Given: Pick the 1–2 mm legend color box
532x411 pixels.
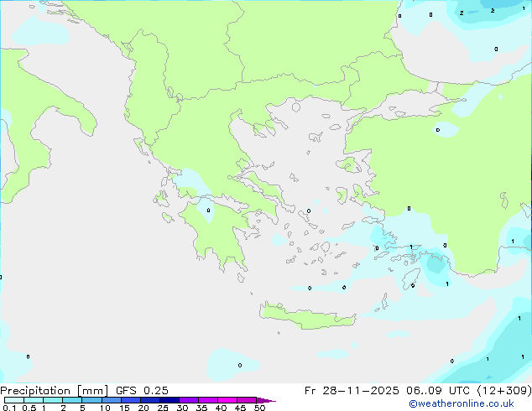Looking at the screenshot, I should click(53, 400).
